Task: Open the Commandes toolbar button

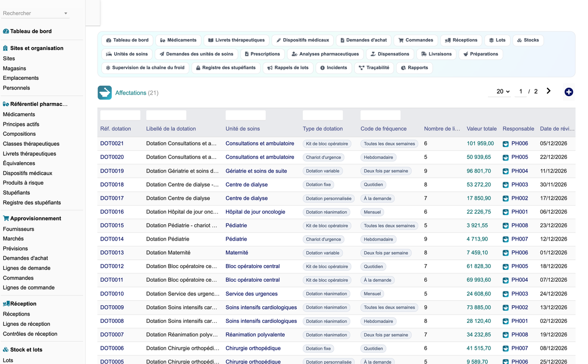Action: pyautogui.click(x=416, y=40)
